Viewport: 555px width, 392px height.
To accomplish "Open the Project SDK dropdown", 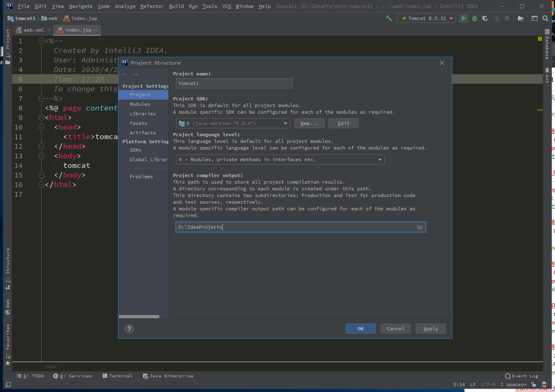I will [233, 123].
